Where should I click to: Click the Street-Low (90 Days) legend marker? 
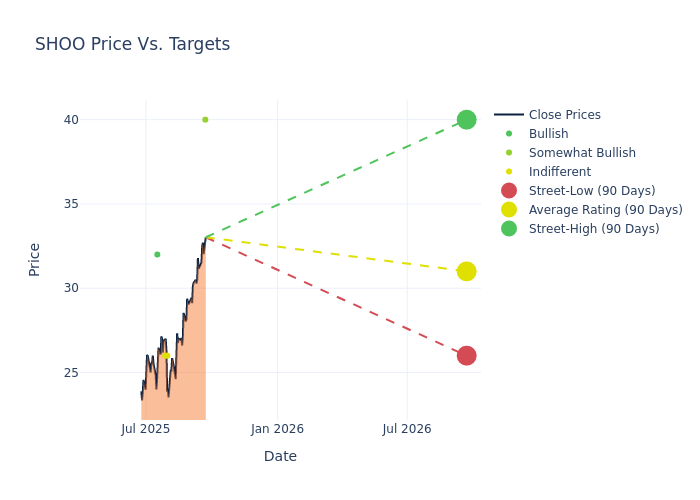point(509,191)
